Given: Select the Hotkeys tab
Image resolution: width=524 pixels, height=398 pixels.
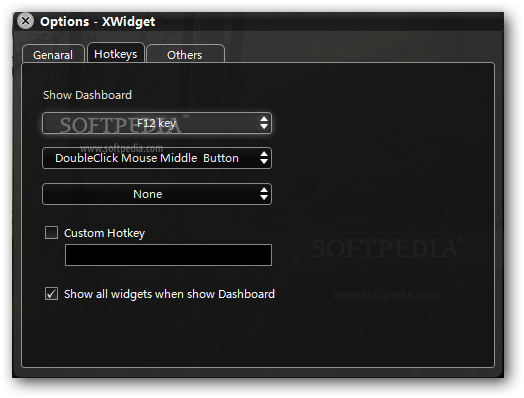Looking at the screenshot, I should pos(116,53).
